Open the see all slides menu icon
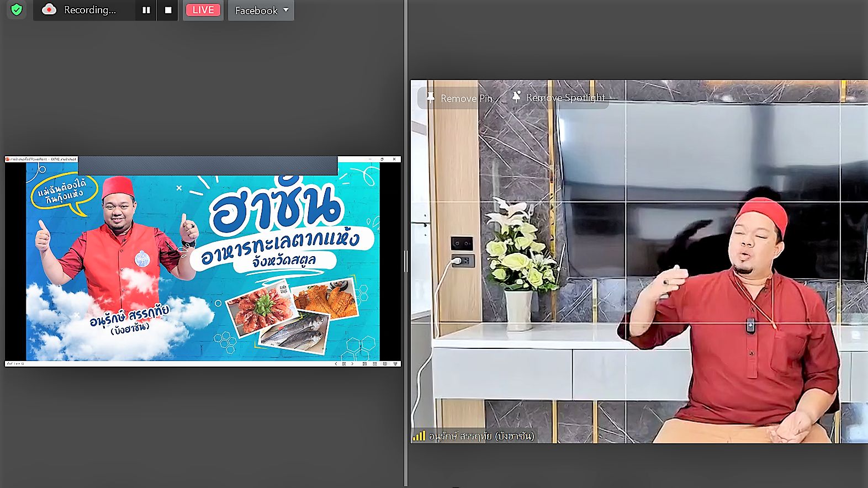This screenshot has width=868, height=488. [x=344, y=364]
